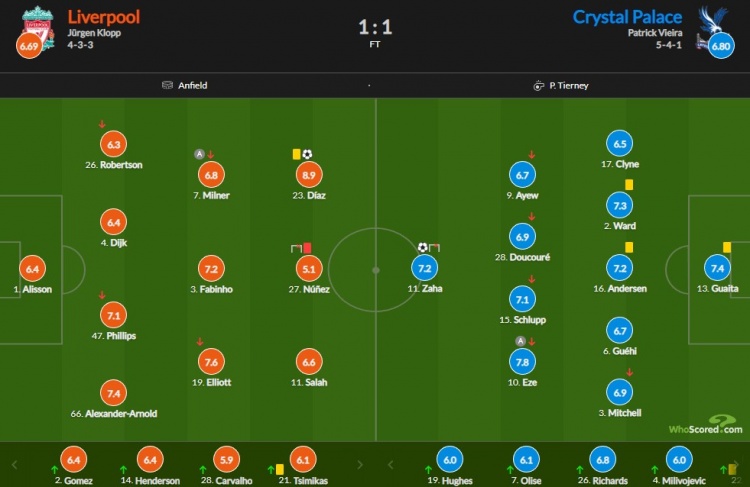The width and height of the screenshot is (750, 487).
Task: Select substitute Henderson's 6.4 rating circle
Action: click(x=149, y=461)
